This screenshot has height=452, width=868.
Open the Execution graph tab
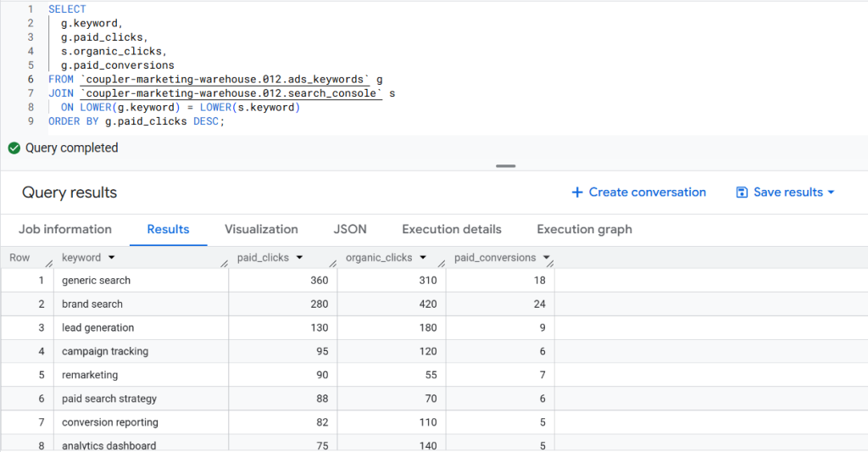click(585, 229)
